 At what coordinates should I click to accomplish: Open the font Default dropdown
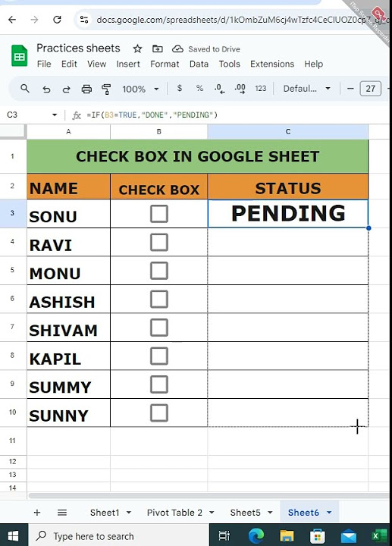point(307,89)
